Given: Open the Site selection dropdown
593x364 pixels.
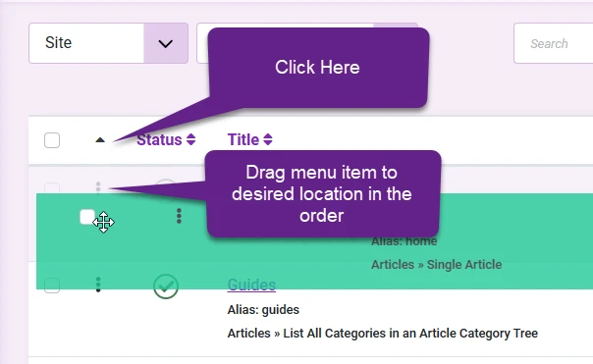Looking at the screenshot, I should 108,43.
